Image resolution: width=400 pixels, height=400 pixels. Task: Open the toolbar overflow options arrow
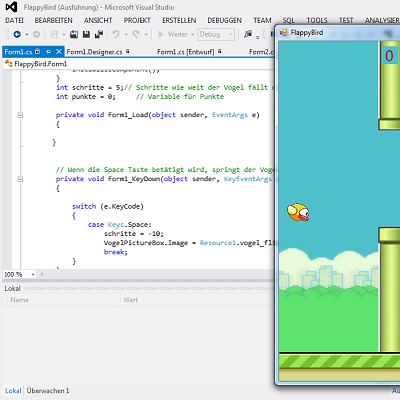(x=258, y=36)
